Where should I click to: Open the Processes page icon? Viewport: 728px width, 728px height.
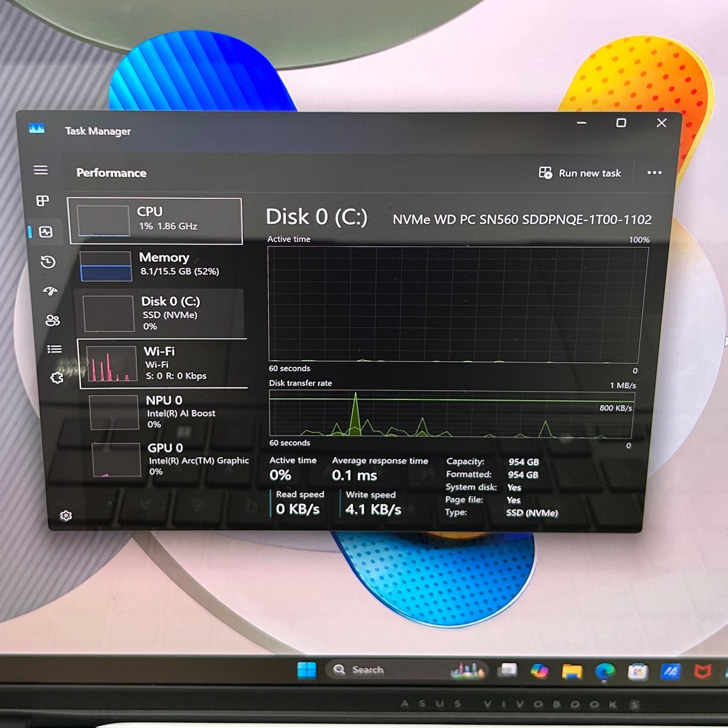click(x=43, y=201)
